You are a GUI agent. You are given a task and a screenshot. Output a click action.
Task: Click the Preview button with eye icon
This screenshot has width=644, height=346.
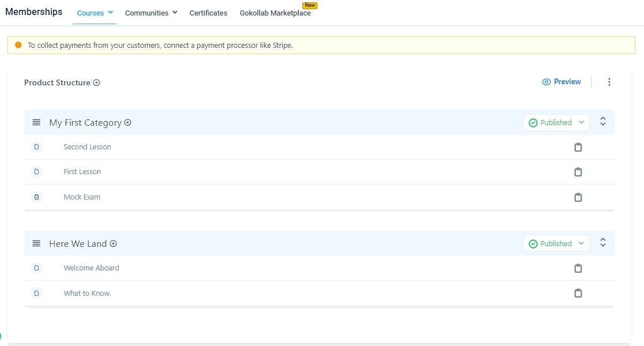(561, 82)
